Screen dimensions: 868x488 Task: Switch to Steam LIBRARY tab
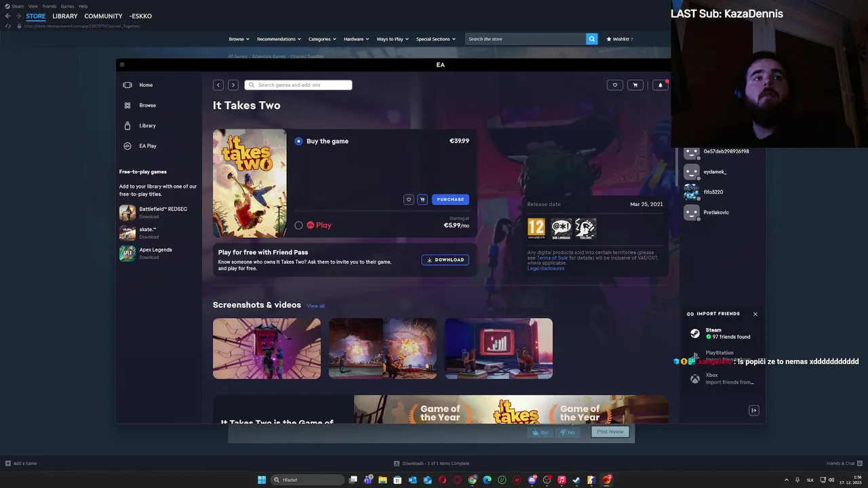65,16
